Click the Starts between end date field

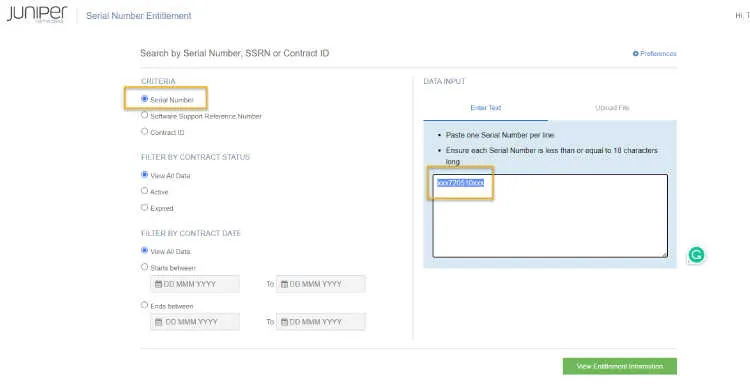point(321,284)
